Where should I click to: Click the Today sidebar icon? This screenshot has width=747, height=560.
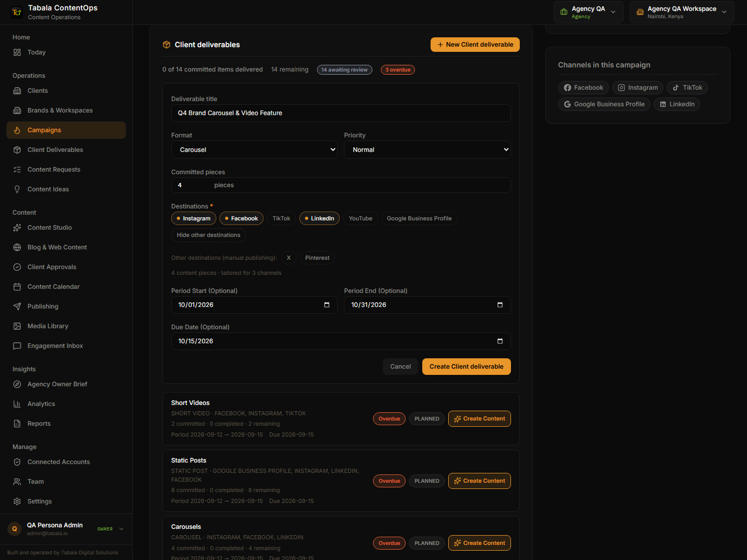17,52
